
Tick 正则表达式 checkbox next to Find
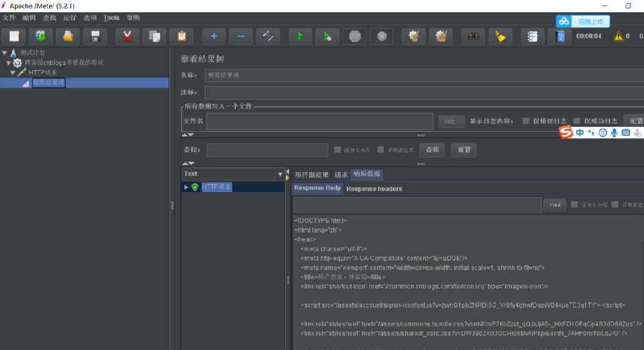point(615,205)
